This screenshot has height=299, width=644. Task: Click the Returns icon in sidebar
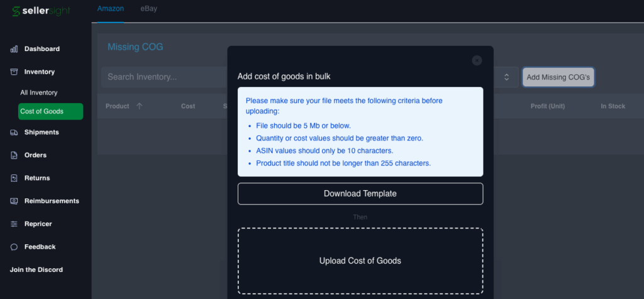click(14, 178)
